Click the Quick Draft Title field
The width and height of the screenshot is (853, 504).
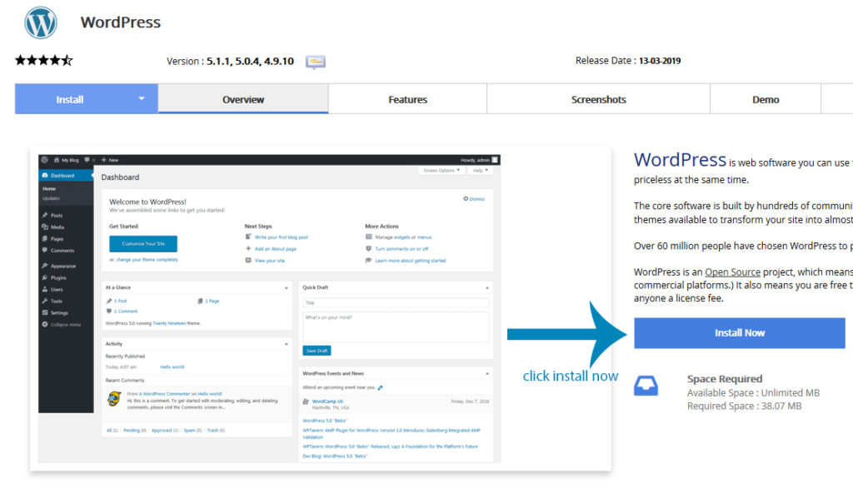click(396, 303)
